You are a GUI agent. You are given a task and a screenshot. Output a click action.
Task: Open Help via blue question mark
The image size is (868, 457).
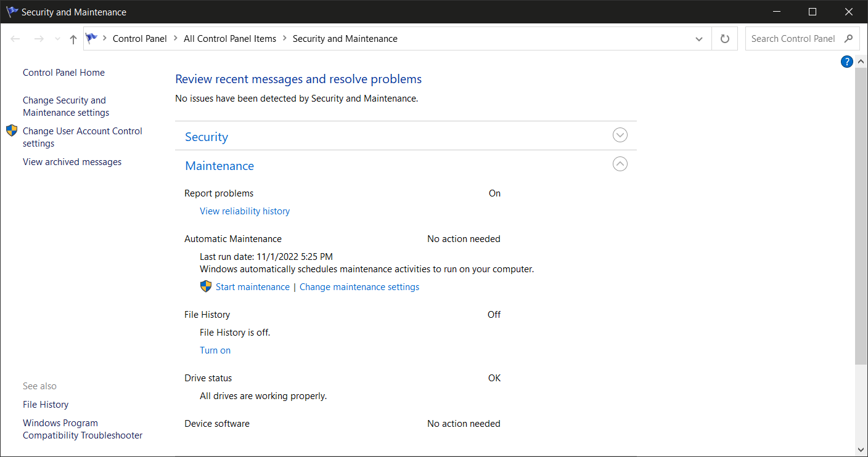click(x=847, y=62)
